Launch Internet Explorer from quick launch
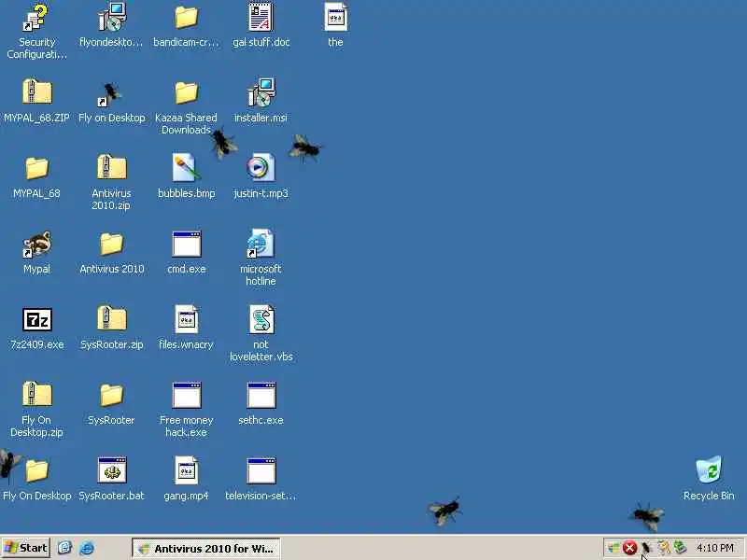 [87, 548]
